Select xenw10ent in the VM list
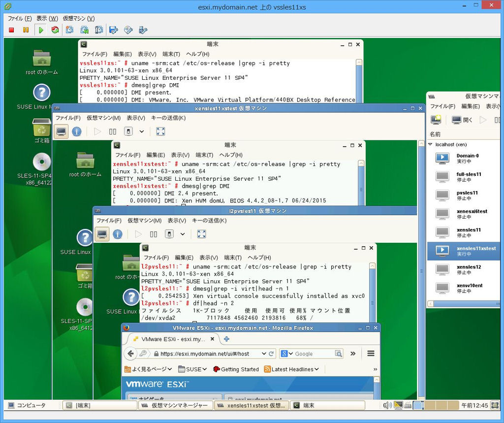Image resolution: width=504 pixels, height=423 pixels. point(464,288)
